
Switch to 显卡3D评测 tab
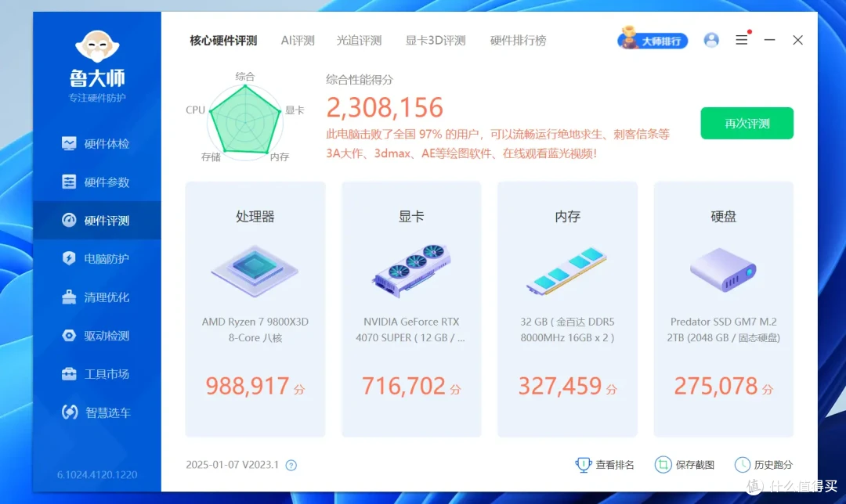click(436, 41)
